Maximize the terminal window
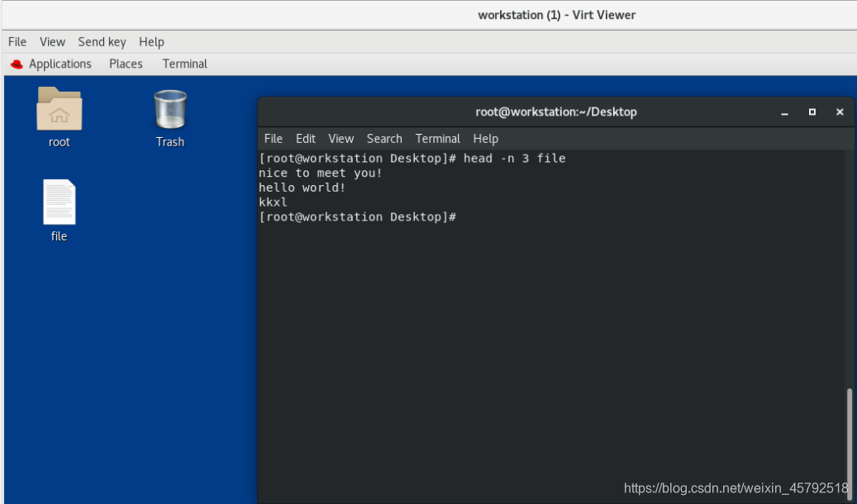The image size is (857, 504). tap(812, 112)
